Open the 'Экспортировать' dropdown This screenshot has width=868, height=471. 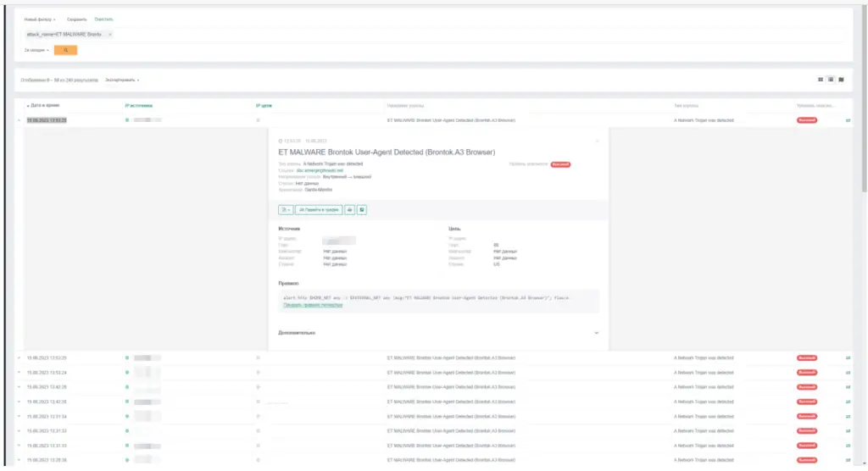(x=122, y=80)
